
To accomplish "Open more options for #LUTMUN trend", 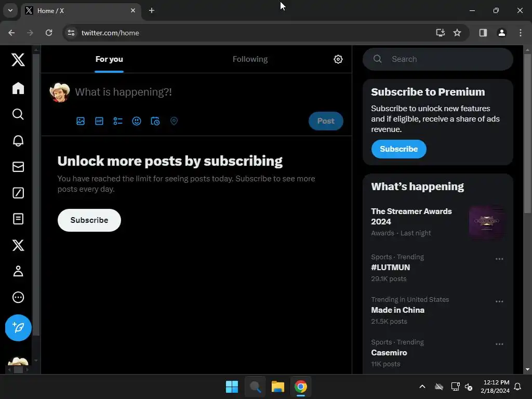I will (499, 259).
